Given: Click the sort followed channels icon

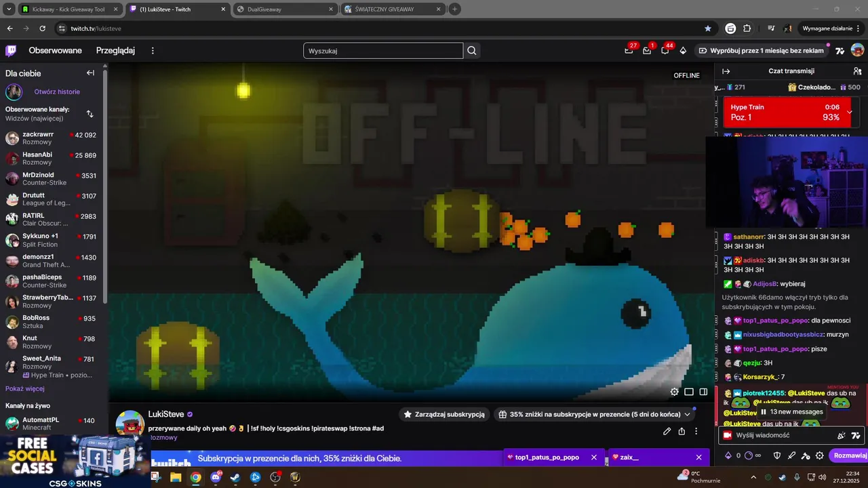Looking at the screenshot, I should coord(90,114).
